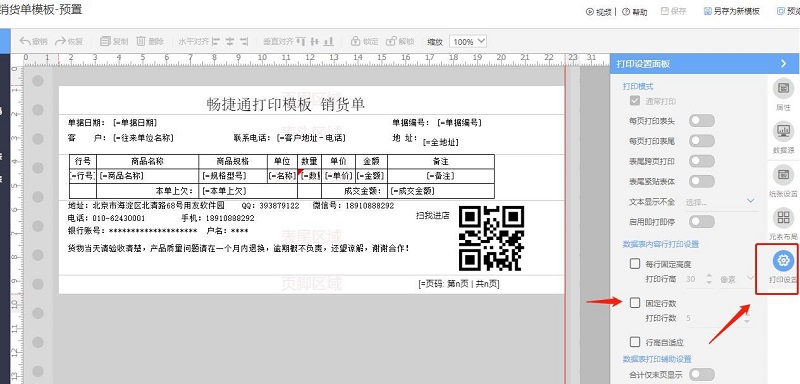The width and height of the screenshot is (800, 384).
Task: Click the 商品规格 column header cell
Action: (x=233, y=162)
